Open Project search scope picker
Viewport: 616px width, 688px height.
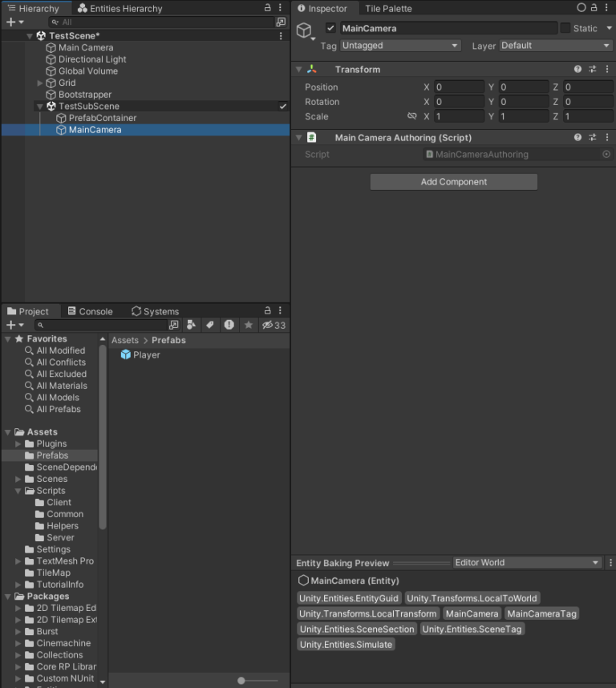click(x=174, y=325)
